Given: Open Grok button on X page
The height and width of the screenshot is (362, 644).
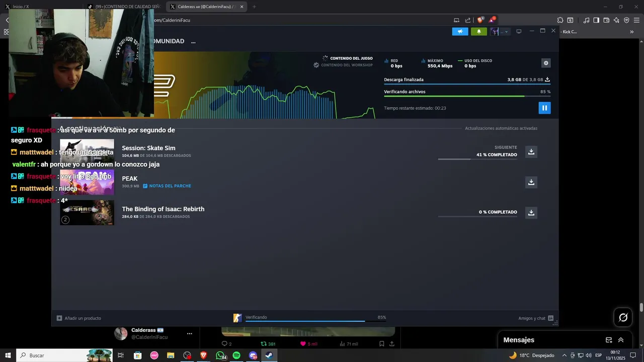Looking at the screenshot, I should tap(623, 317).
